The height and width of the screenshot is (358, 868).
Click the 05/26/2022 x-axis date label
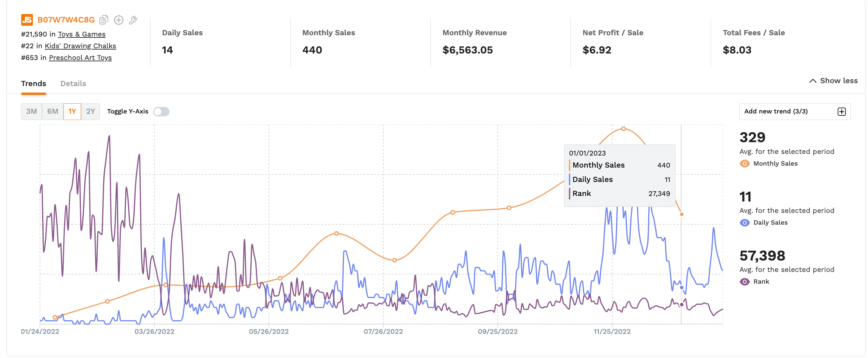coord(269,331)
